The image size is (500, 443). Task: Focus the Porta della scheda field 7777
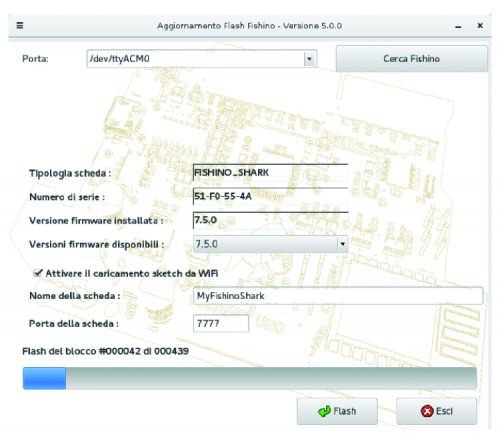[x=221, y=323]
